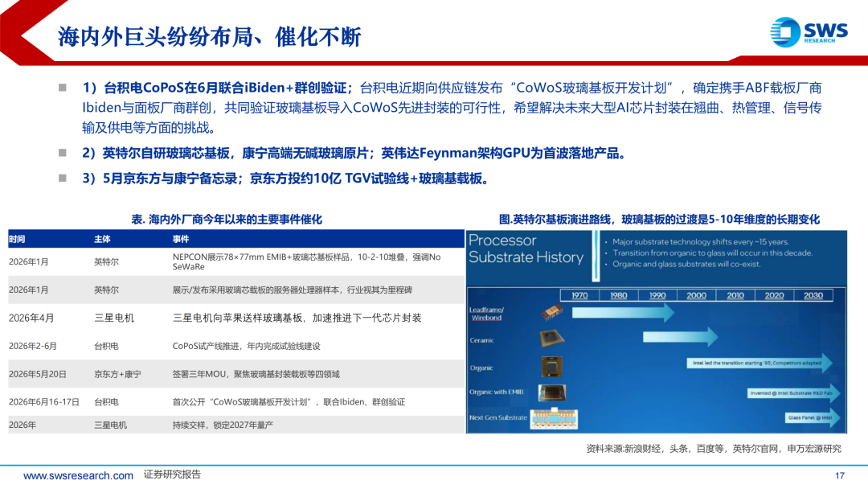
Task: Select the bullet about 英特尔自研玻璃芯基板
Action: click(354, 153)
